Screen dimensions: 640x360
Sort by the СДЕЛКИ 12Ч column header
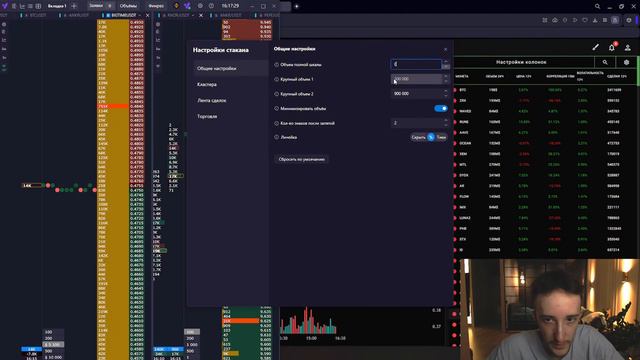click(x=617, y=76)
